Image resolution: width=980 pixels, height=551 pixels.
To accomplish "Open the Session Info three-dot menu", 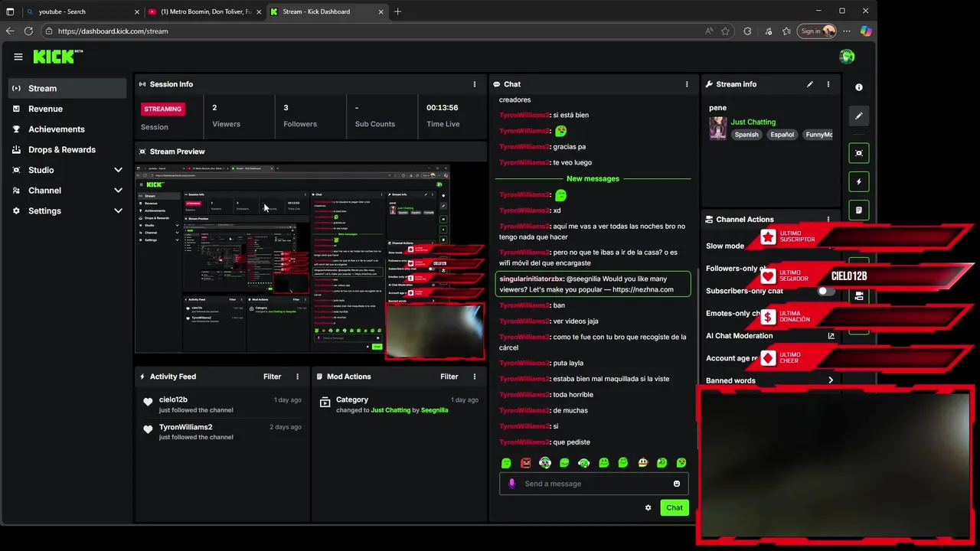I will (x=475, y=84).
